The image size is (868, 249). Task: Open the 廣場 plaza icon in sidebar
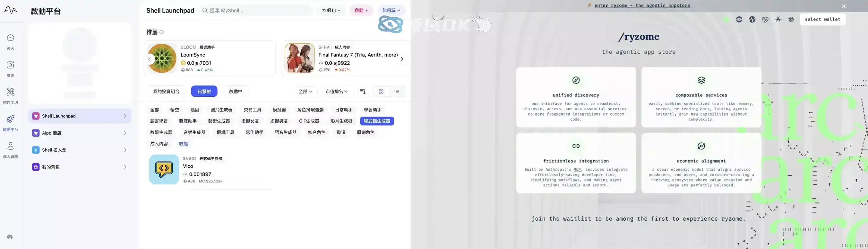(11, 65)
